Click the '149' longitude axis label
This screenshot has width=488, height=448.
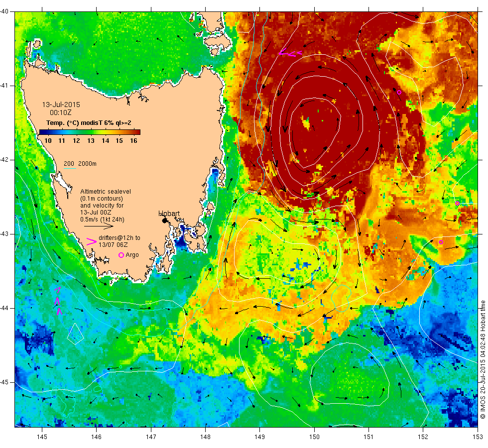[260, 437]
